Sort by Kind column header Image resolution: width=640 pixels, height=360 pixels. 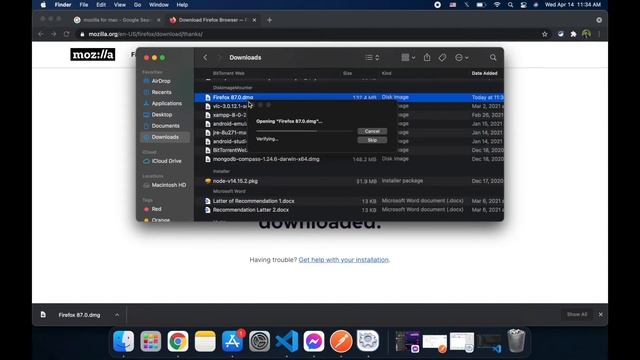click(x=387, y=73)
